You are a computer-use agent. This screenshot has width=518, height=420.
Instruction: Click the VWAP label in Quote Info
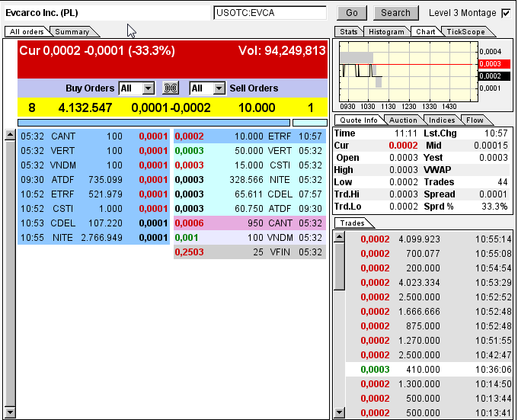pyautogui.click(x=437, y=170)
